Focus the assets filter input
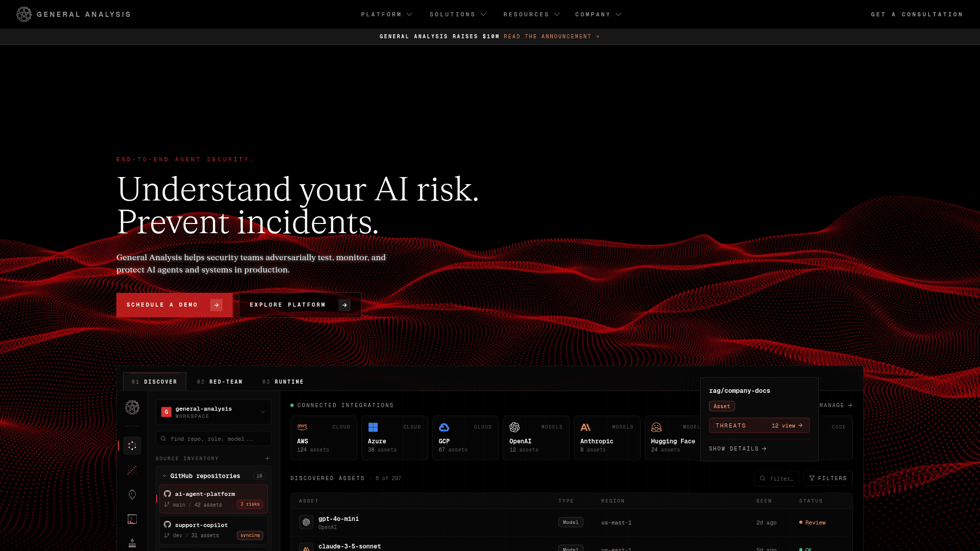The image size is (980, 551). 776,479
